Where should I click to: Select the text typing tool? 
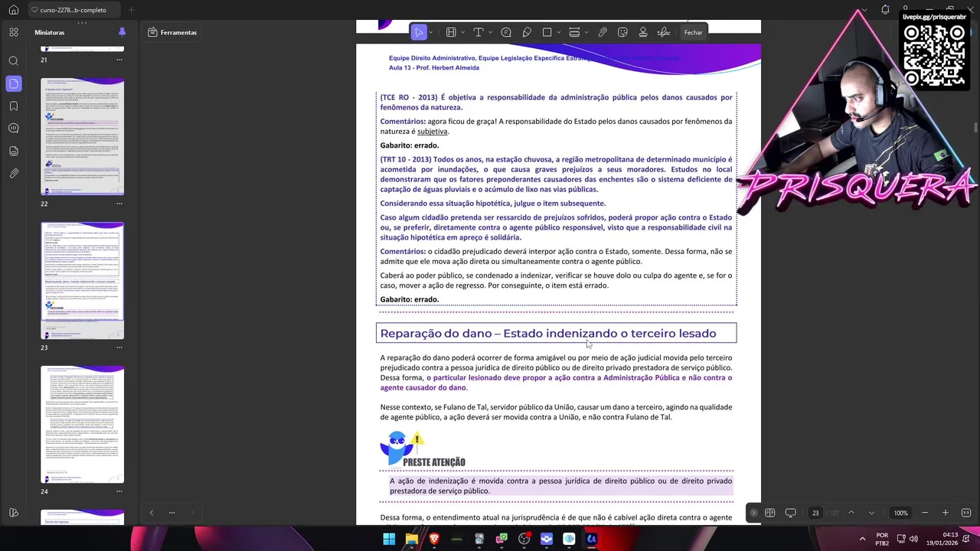tap(478, 32)
